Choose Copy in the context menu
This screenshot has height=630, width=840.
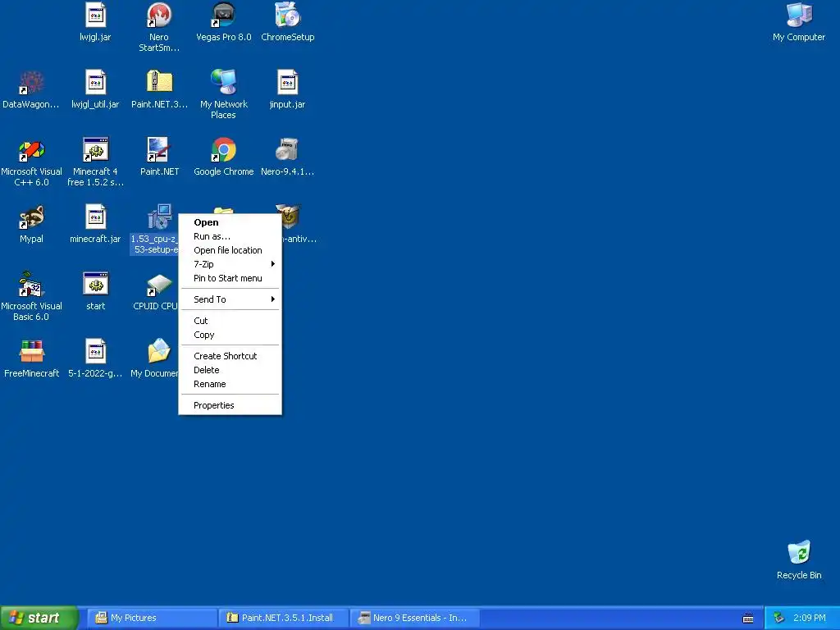coord(230,335)
